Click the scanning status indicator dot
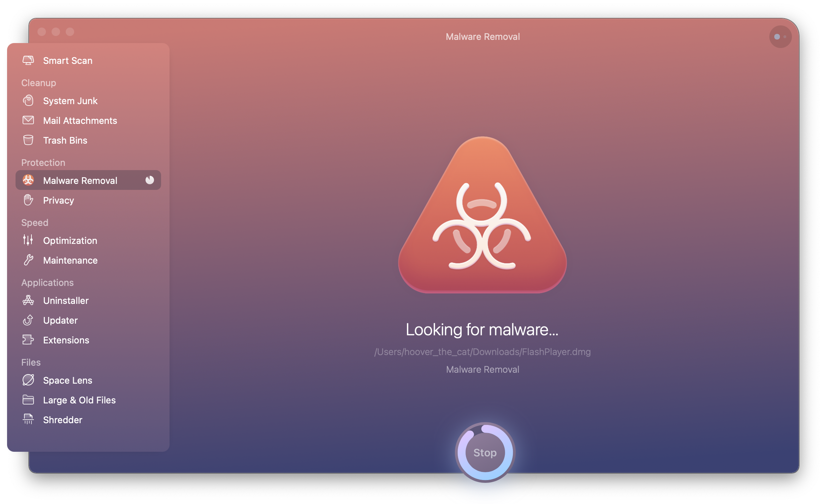Image resolution: width=823 pixels, height=504 pixels. 149,180
